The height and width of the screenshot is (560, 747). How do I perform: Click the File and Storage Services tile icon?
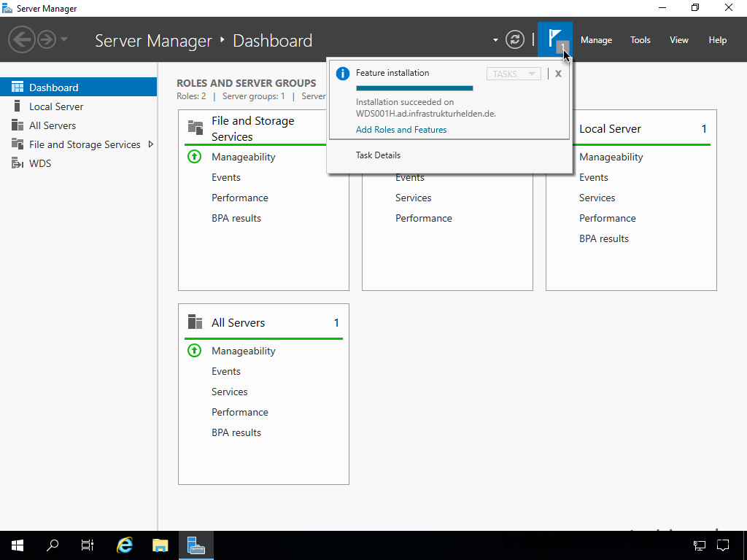pos(196,128)
